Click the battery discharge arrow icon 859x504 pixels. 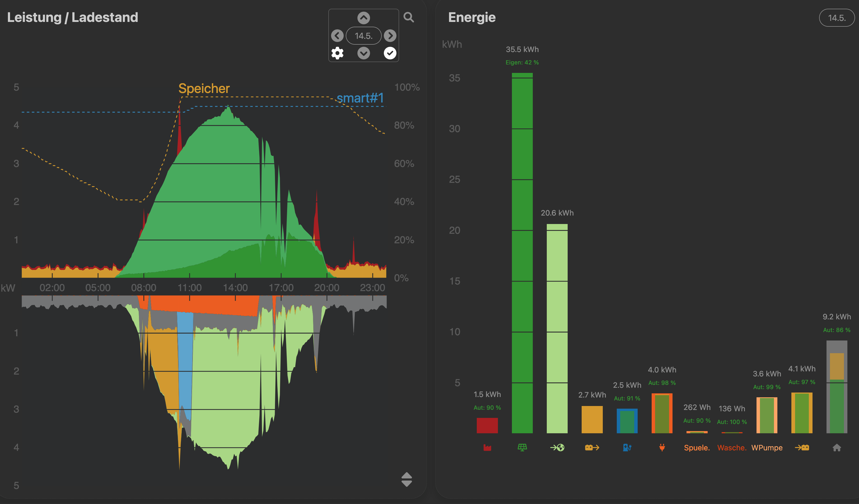pos(592,447)
